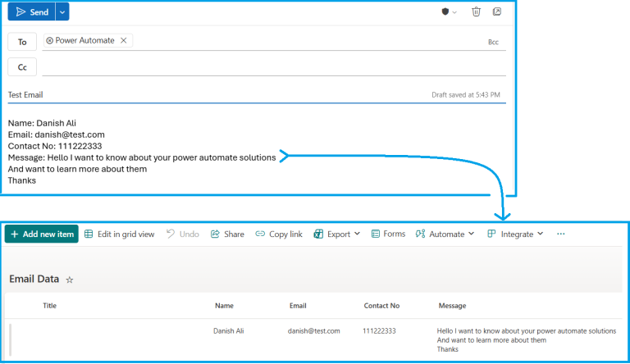630x364 pixels.
Task: Sort by the Title column header
Action: coord(49,306)
